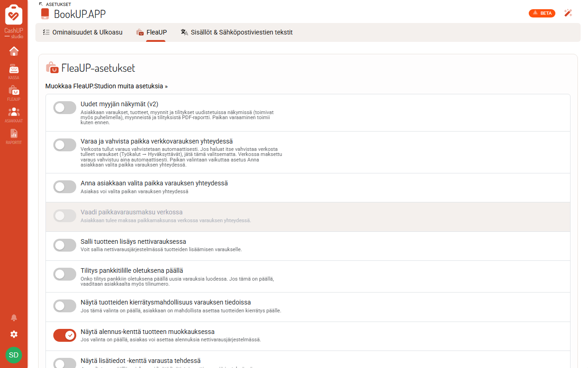The height and width of the screenshot is (368, 588).
Task: Click the Asetukset back arrow icon
Action: (41, 4)
